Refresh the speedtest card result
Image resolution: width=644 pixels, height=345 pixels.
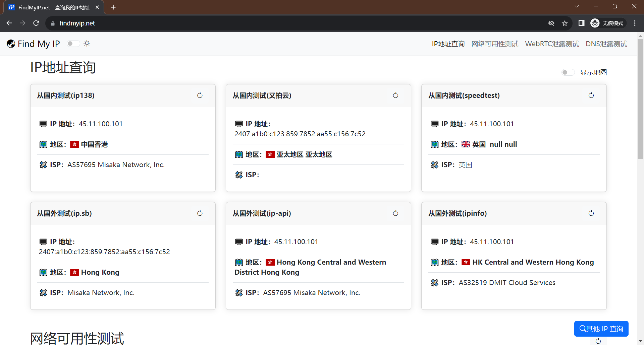(591, 95)
